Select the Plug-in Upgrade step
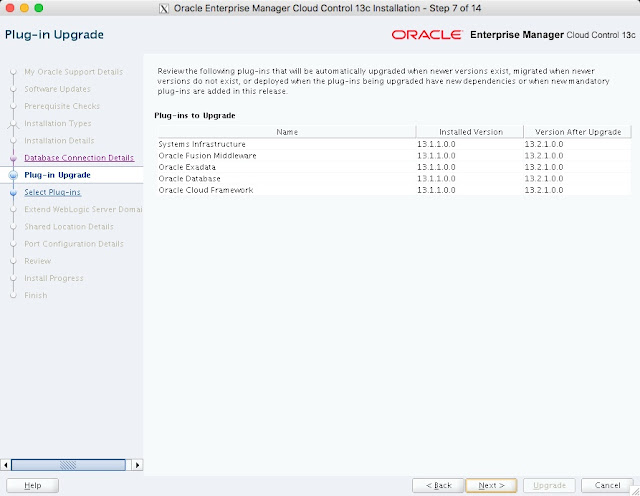640x496 pixels. point(57,175)
